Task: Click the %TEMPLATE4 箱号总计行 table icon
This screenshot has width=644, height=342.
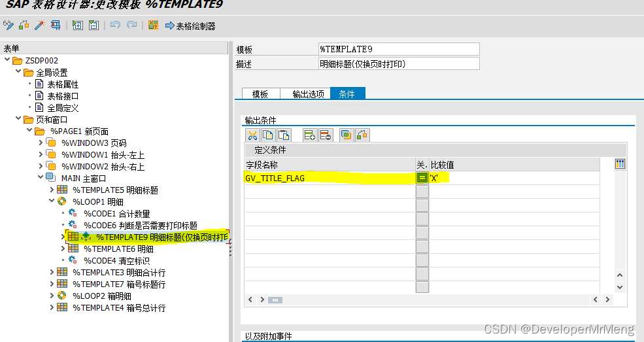Action: click(x=62, y=307)
